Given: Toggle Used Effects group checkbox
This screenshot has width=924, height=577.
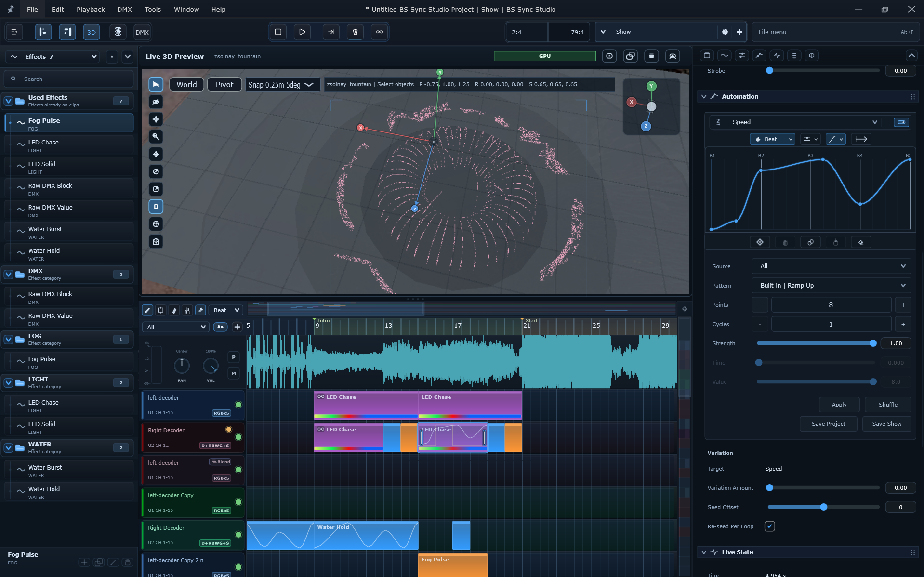Looking at the screenshot, I should [8, 101].
